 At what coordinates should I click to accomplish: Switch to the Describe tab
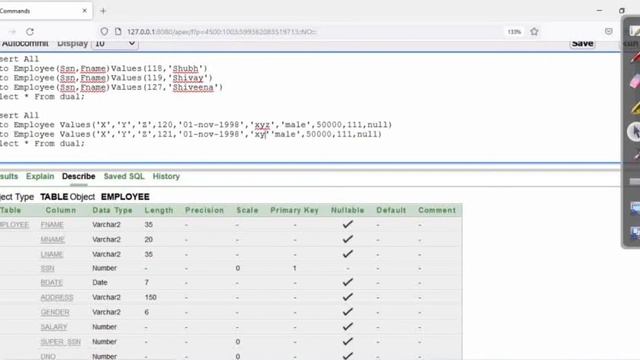pos(79,176)
